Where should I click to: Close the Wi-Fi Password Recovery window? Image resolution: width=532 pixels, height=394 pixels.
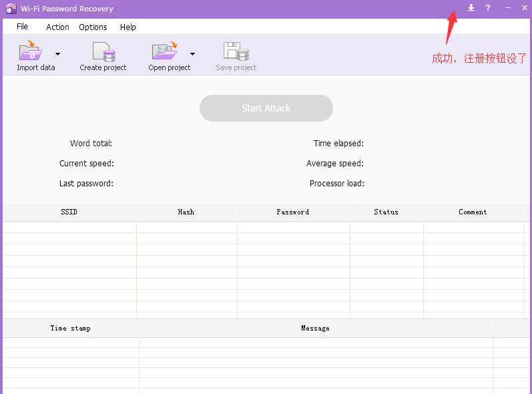(525, 7)
